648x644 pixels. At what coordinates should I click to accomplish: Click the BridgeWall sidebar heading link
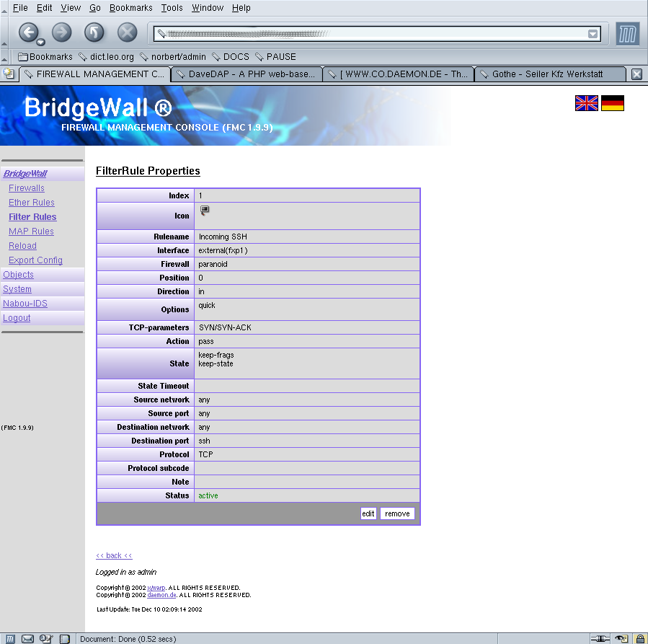(25, 174)
